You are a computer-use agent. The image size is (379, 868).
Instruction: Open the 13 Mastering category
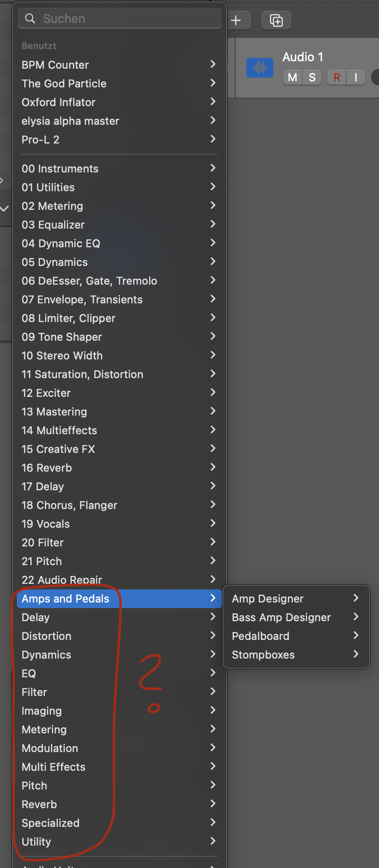54,412
